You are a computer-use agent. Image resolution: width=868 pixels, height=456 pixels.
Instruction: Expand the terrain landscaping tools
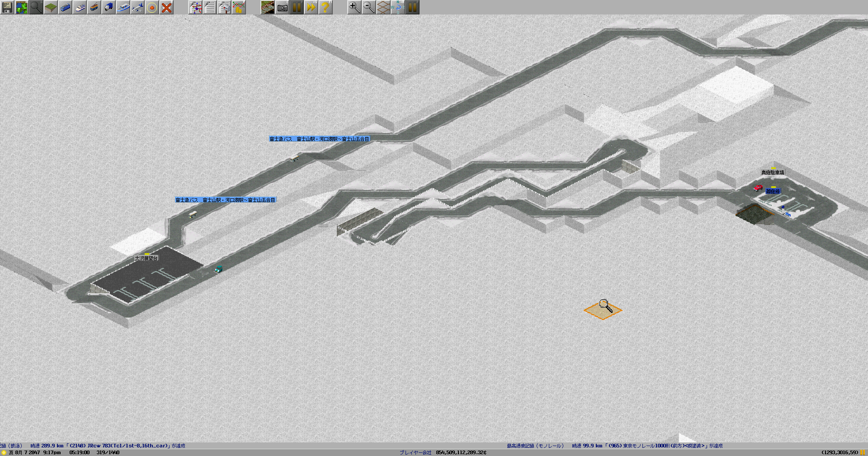pyautogui.click(x=51, y=7)
